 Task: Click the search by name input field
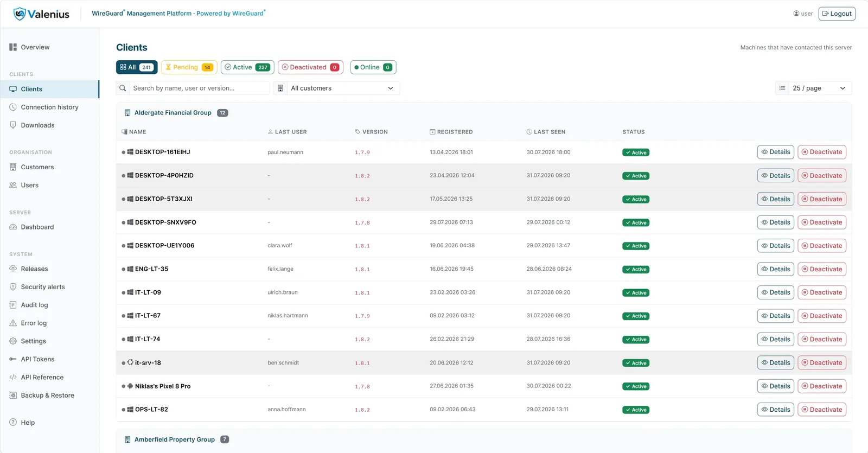(x=199, y=88)
